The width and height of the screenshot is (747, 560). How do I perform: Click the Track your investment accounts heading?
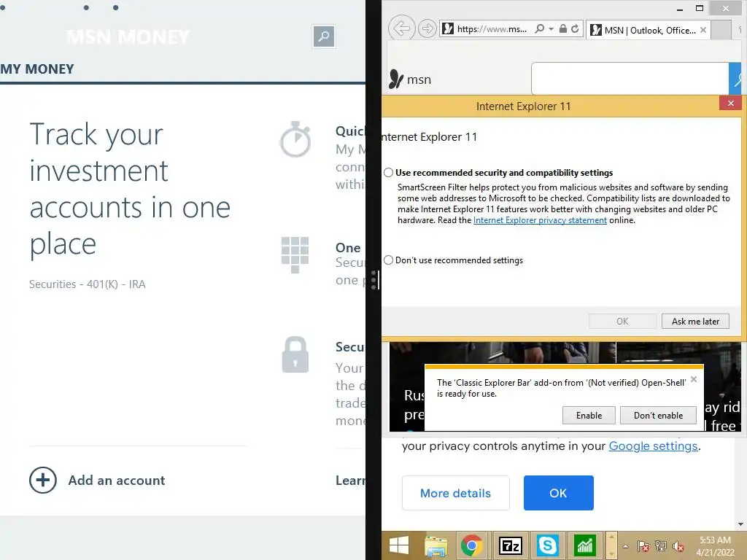point(130,189)
